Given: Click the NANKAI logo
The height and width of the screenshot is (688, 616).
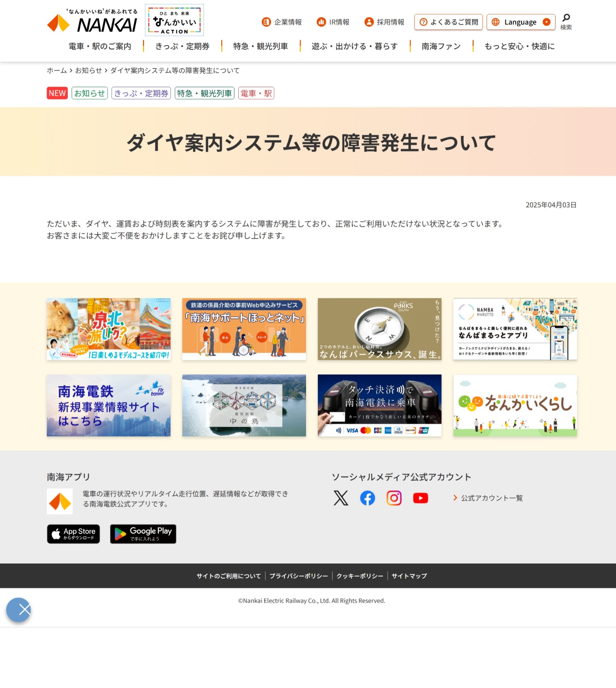Looking at the screenshot, I should coord(92,21).
